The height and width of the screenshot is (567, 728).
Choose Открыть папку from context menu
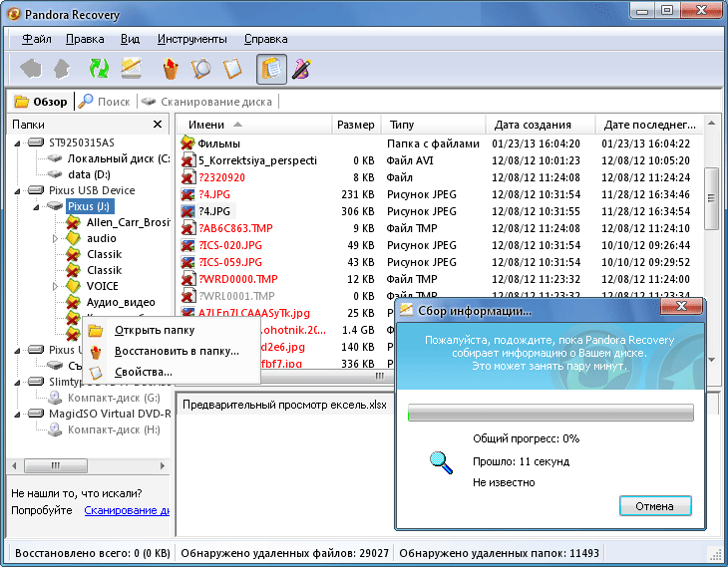click(171, 331)
